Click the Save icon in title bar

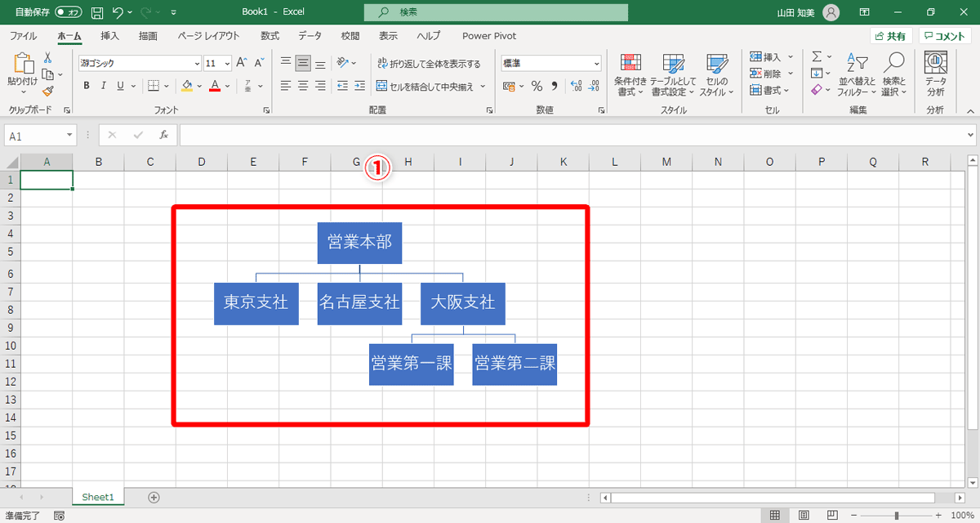coord(97,12)
